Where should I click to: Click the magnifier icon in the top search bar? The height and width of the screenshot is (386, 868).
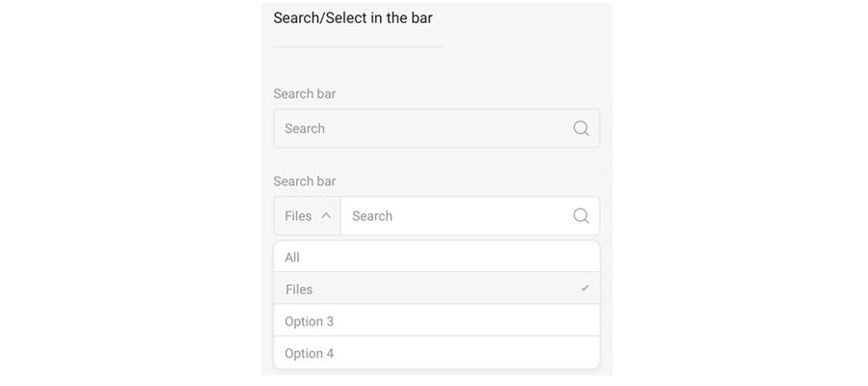tap(581, 128)
